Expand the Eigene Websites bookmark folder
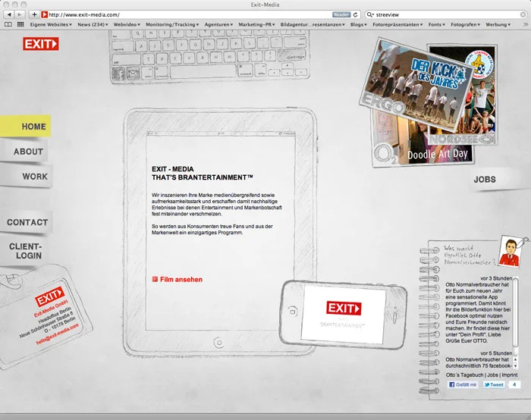 (x=50, y=24)
